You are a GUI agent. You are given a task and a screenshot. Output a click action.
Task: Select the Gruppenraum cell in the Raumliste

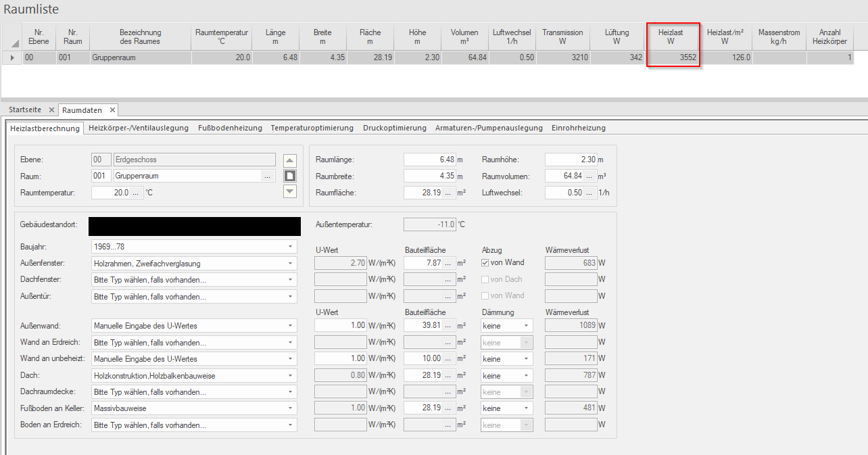140,58
